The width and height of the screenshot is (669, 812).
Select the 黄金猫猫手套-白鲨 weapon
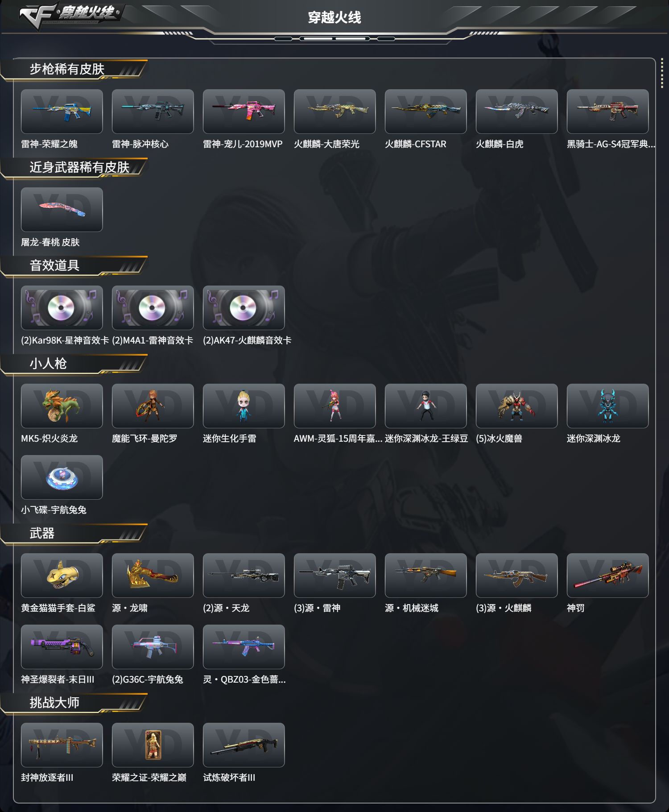click(x=62, y=576)
